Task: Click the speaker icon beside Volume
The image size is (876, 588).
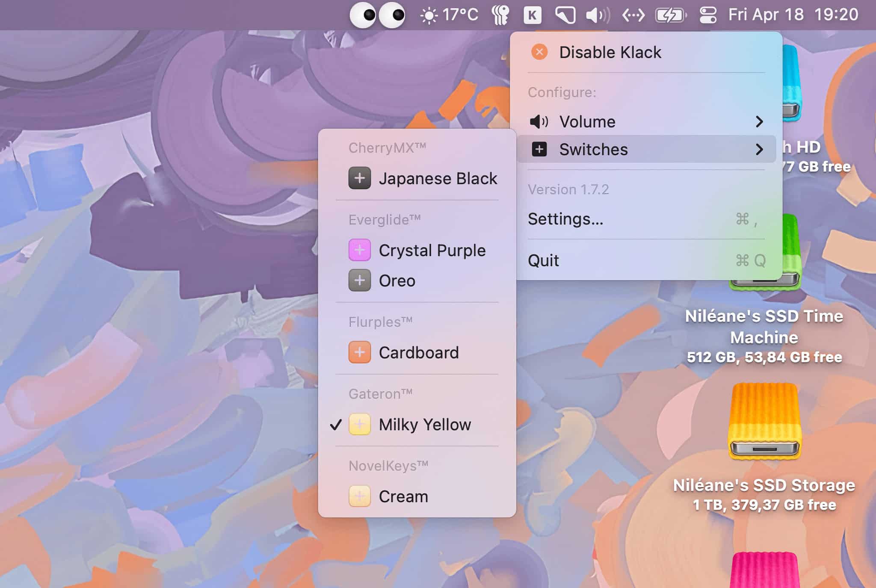Action: click(x=539, y=122)
